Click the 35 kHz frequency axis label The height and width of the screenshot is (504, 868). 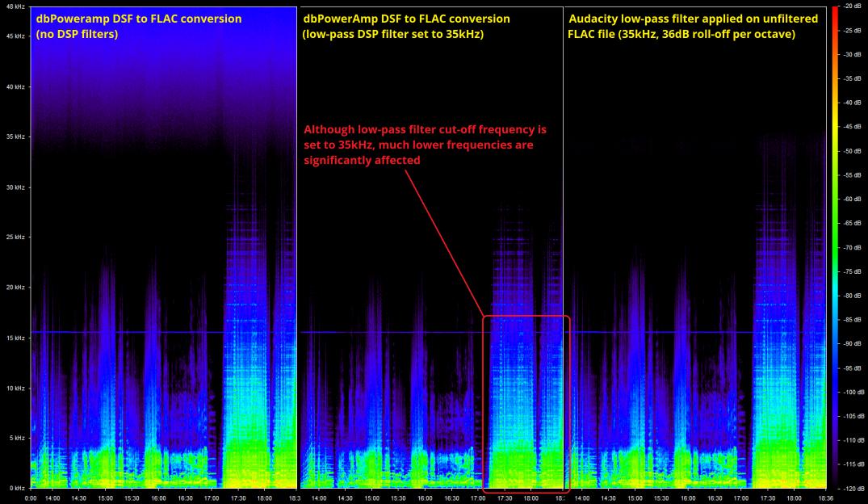point(15,137)
